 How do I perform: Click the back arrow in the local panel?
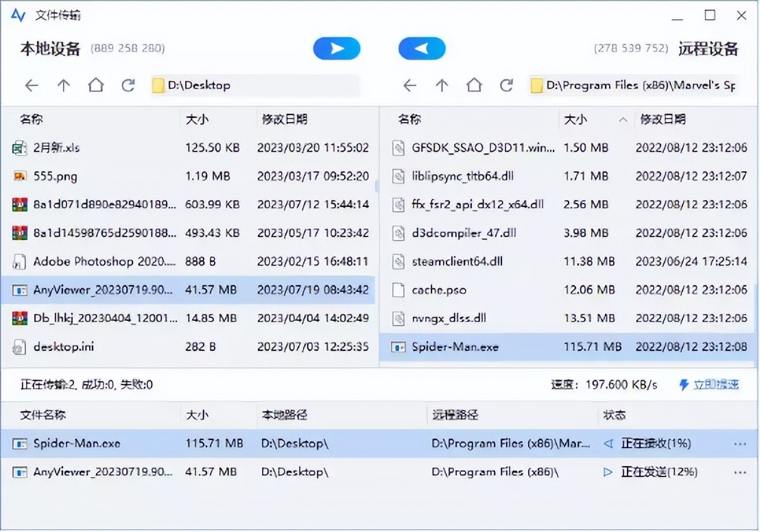[32, 85]
